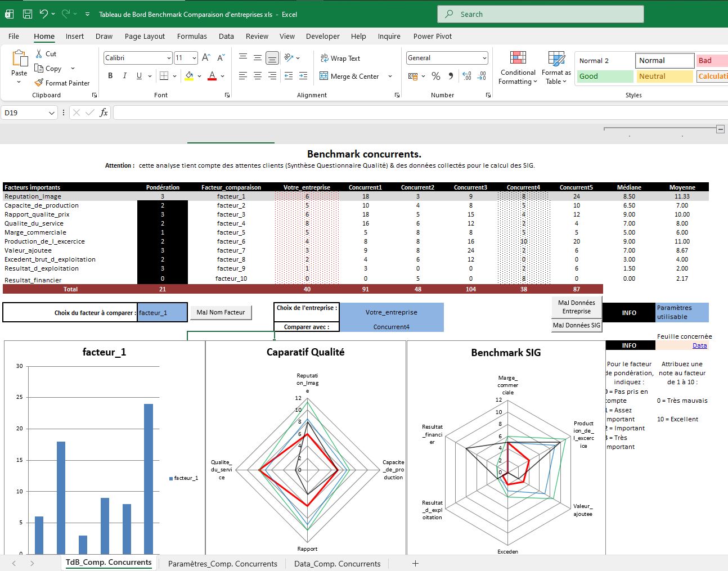The height and width of the screenshot is (571, 728).
Task: Click the Undo arrow icon
Action: pyautogui.click(x=44, y=14)
